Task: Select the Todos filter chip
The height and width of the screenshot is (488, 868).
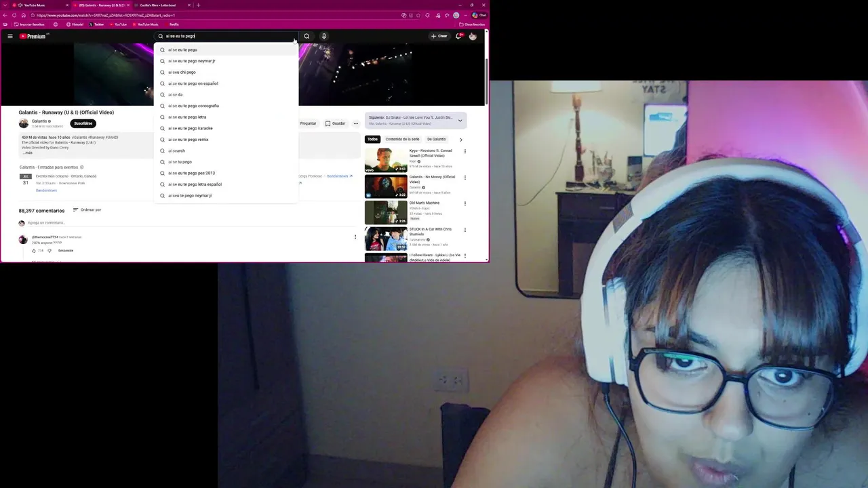Action: pos(372,140)
